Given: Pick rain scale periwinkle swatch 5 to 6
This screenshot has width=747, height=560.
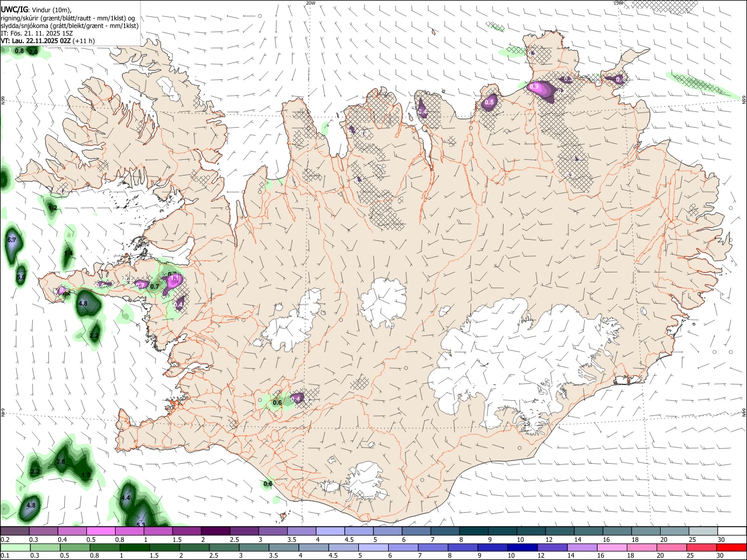Looking at the screenshot, I should 372,547.
